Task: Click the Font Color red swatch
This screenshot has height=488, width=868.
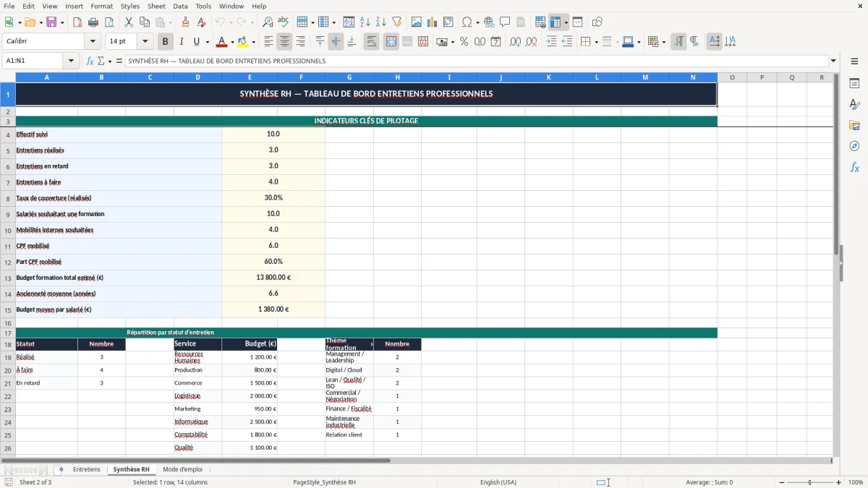Action: (x=222, y=42)
